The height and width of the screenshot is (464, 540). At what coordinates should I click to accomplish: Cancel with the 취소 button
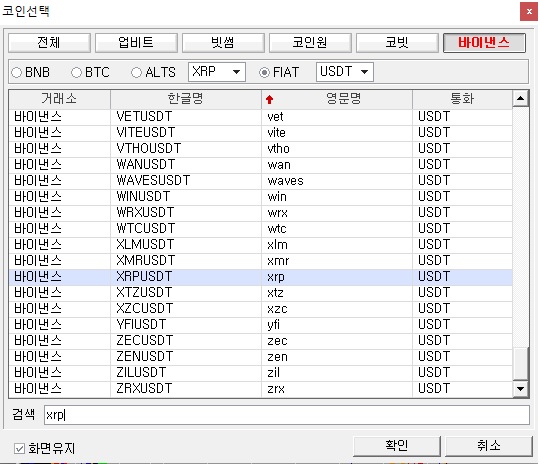coord(489,446)
